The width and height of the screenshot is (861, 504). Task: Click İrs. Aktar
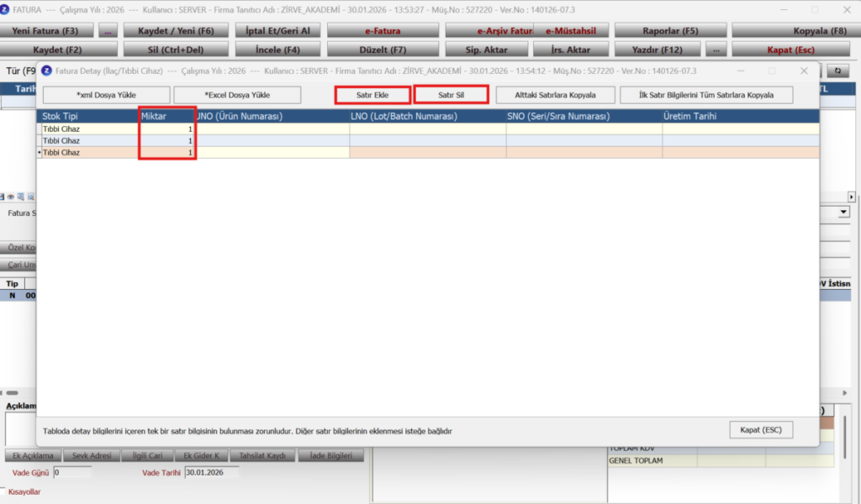coord(571,50)
